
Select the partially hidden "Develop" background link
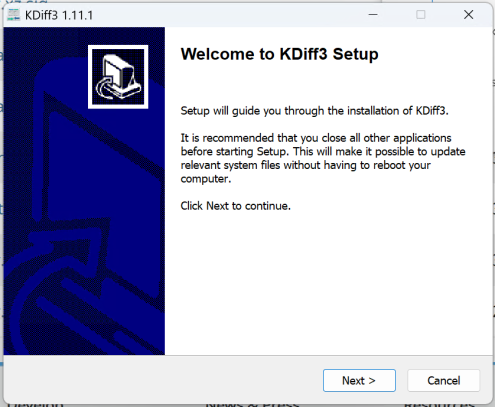(x=35, y=405)
